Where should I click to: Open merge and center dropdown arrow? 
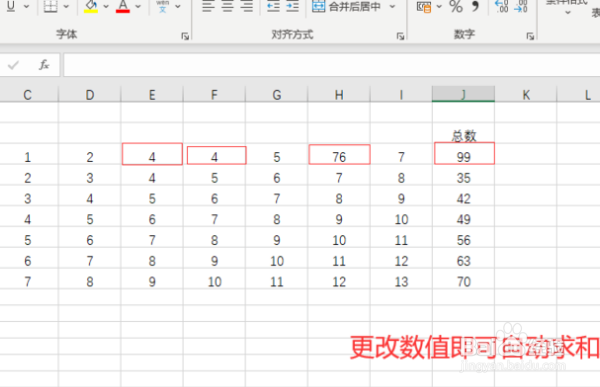pyautogui.click(x=393, y=7)
